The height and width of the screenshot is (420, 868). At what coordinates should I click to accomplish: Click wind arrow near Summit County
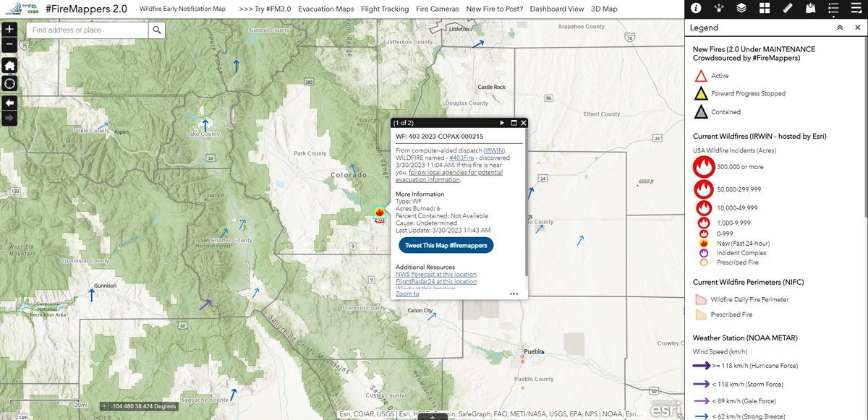click(x=236, y=66)
